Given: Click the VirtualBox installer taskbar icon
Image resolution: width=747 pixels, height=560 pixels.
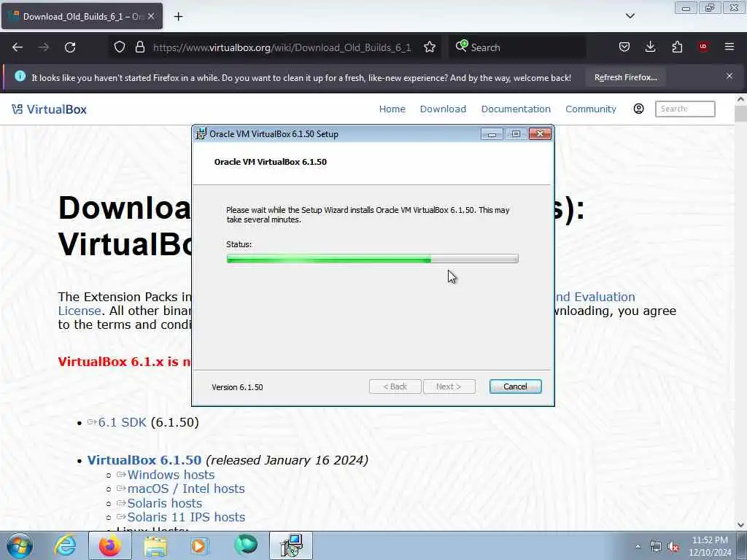Looking at the screenshot, I should 291,545.
